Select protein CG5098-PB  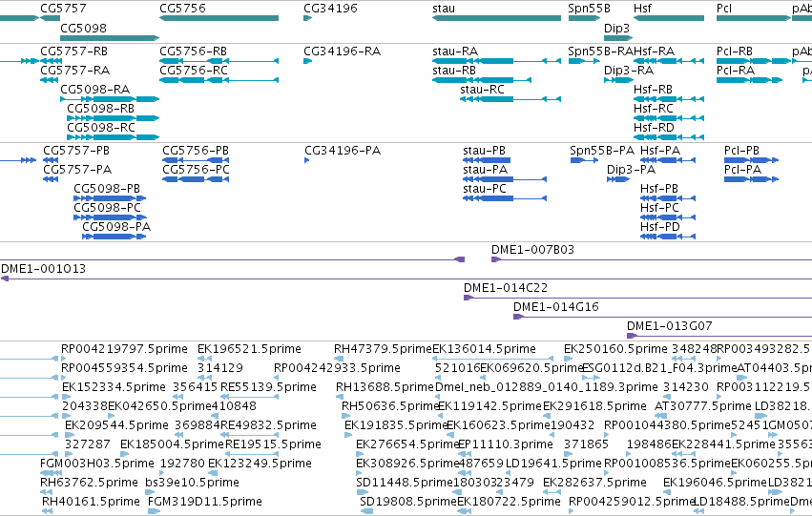[107, 189]
